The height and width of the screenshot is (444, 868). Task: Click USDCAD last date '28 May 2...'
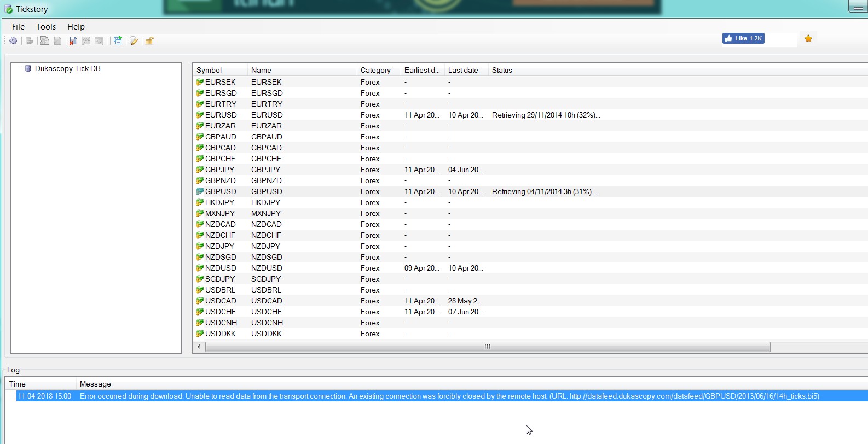click(465, 301)
